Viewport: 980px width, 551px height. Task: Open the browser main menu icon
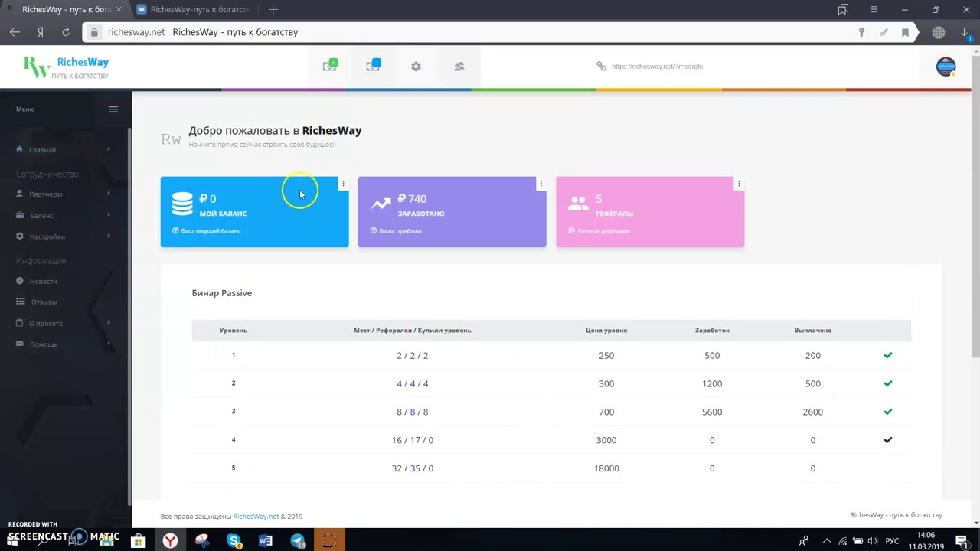point(874,10)
